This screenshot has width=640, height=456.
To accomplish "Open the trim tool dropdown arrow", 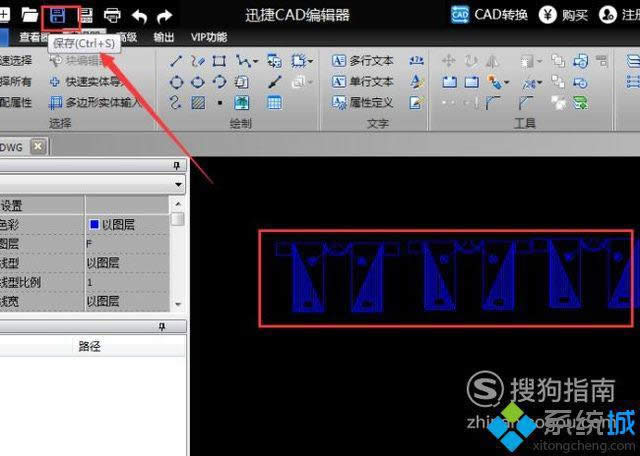I will click(539, 82).
